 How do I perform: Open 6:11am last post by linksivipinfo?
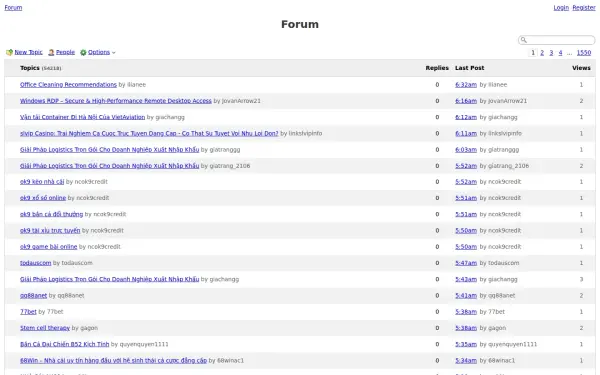point(466,134)
